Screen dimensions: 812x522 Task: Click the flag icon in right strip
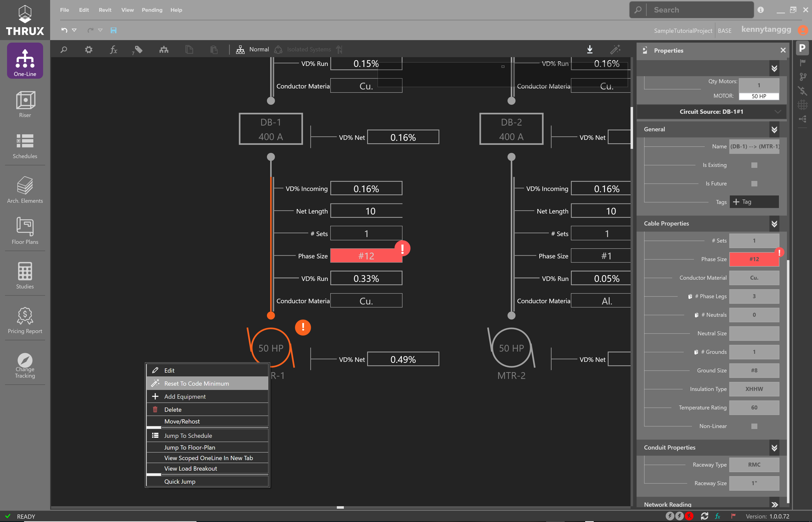tap(802, 63)
